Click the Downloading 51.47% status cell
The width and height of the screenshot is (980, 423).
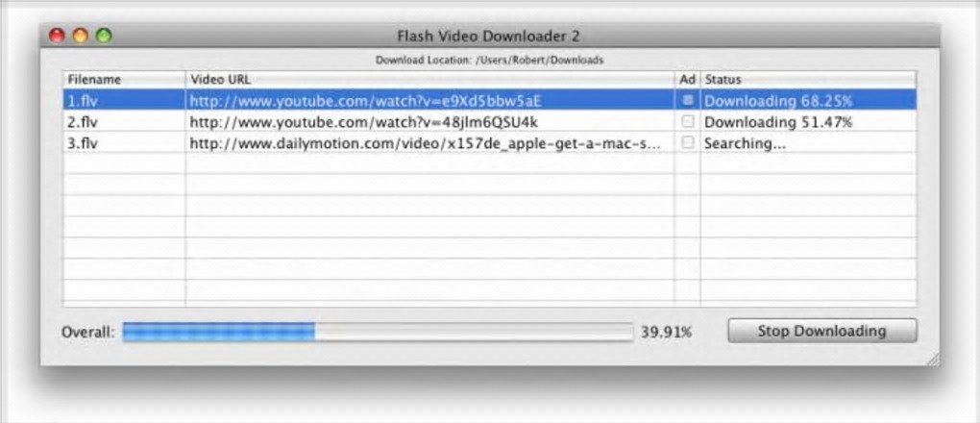pos(809,121)
